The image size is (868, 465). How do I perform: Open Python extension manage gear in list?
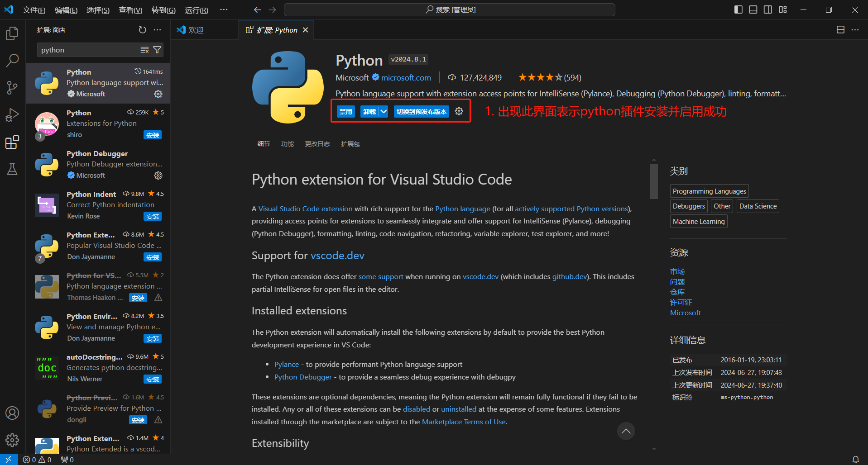pyautogui.click(x=158, y=94)
